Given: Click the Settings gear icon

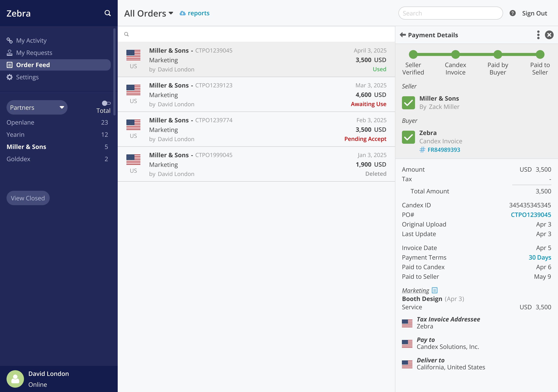Looking at the screenshot, I should [x=9, y=77].
